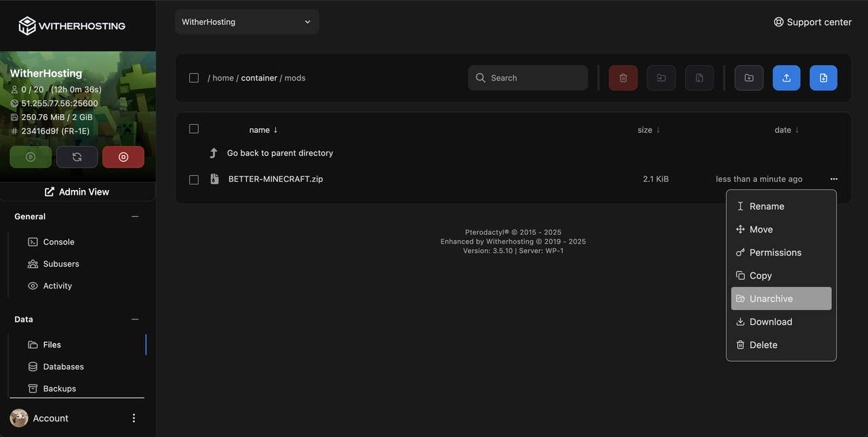868x437 pixels.
Task: Click the archive files toolbar icon
Action: [699, 78]
